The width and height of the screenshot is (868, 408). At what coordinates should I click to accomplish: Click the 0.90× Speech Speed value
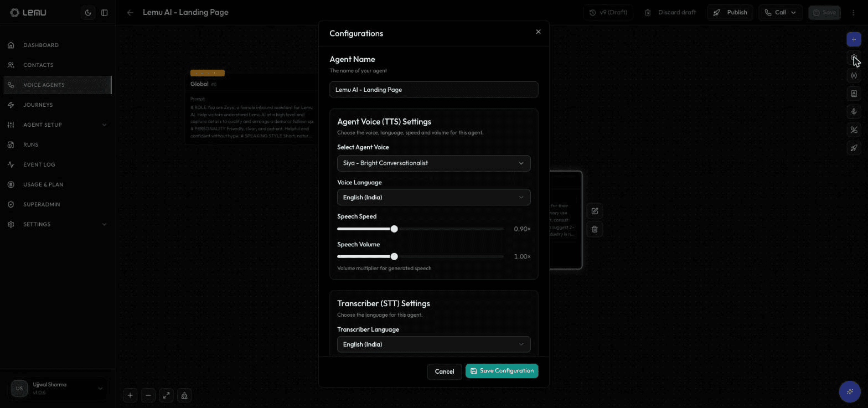pyautogui.click(x=522, y=229)
